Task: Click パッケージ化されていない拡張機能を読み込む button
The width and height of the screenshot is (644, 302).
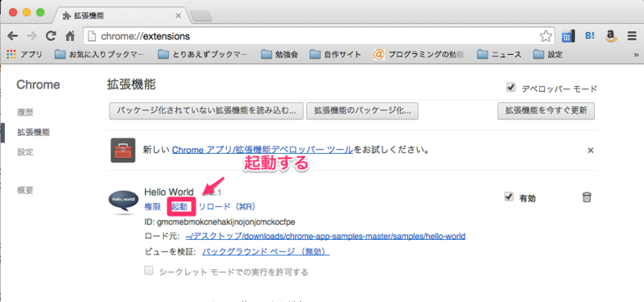Action: click(206, 111)
